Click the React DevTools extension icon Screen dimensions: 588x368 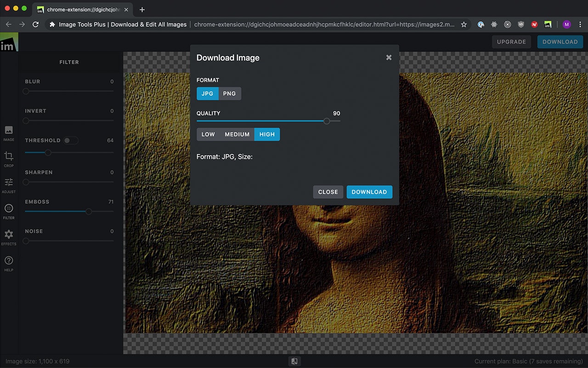coord(494,24)
